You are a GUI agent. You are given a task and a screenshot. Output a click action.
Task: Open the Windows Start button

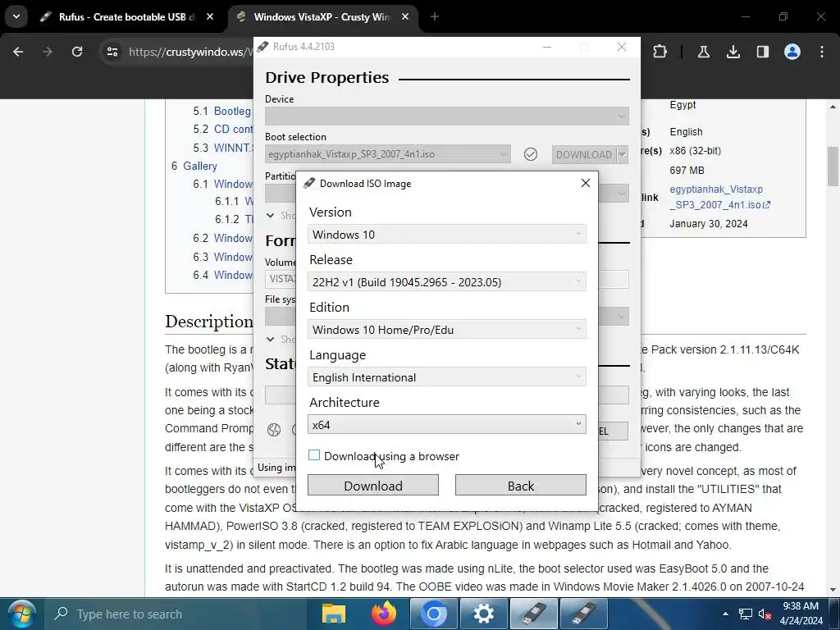click(x=21, y=614)
